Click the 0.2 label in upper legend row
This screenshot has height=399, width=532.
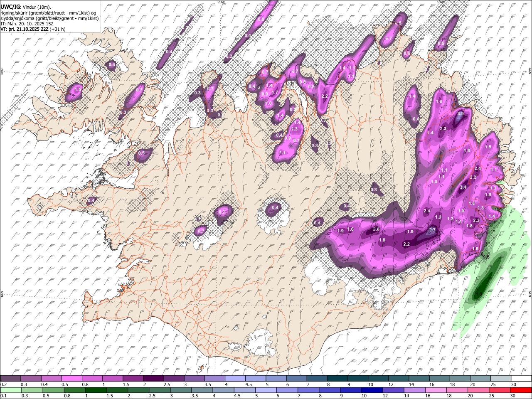3,384
